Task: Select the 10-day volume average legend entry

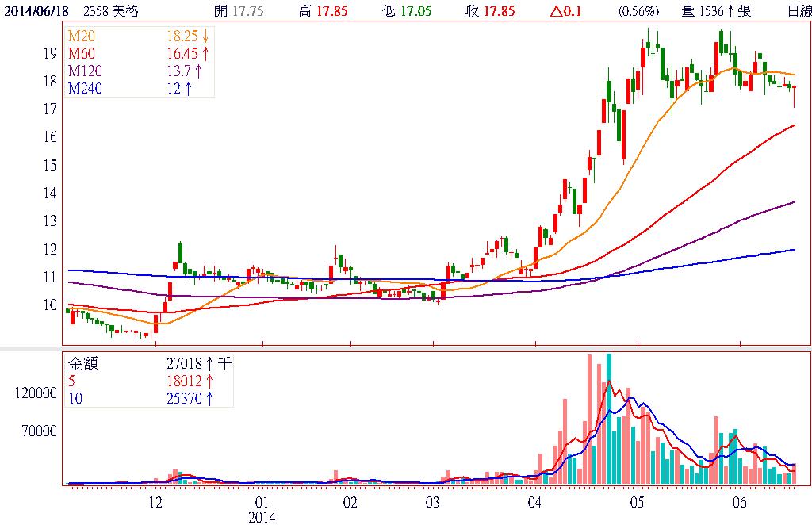Action: point(75,398)
